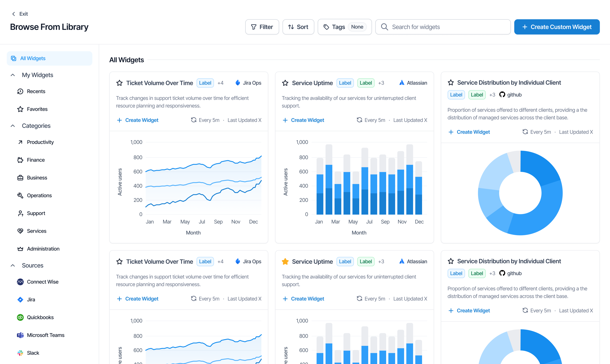Expand +4 labels on top-row Ticket Volume card
This screenshot has height=364, width=610.
click(x=220, y=83)
